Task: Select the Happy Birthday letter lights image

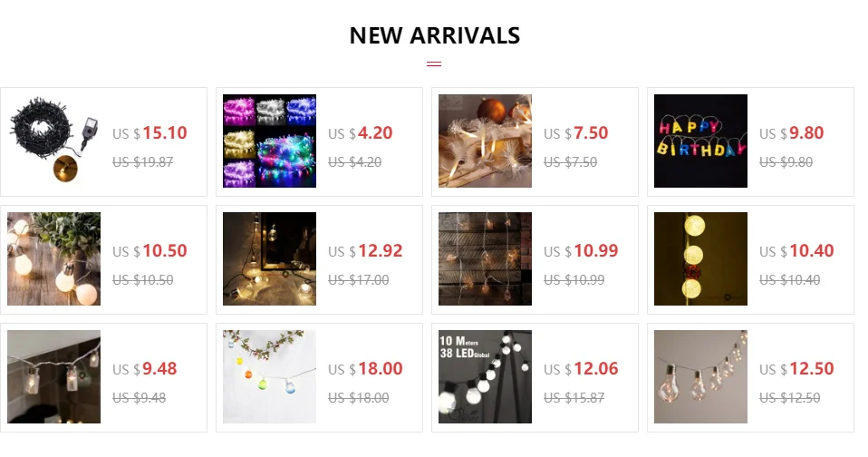Action: [x=700, y=141]
